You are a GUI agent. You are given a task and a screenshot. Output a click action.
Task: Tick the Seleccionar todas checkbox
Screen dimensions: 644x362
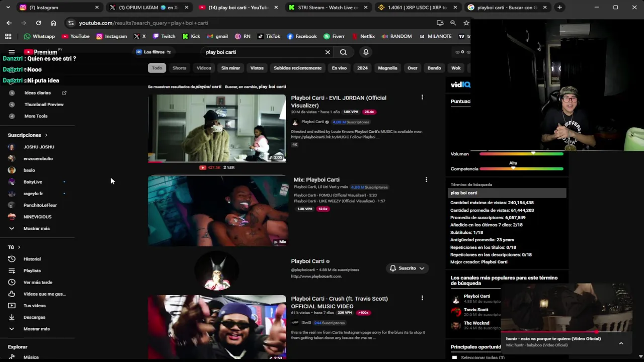click(455, 357)
